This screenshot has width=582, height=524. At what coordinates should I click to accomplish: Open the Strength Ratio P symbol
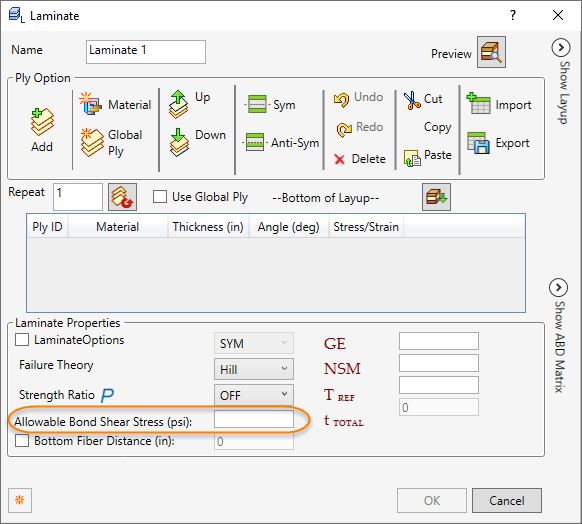107,394
